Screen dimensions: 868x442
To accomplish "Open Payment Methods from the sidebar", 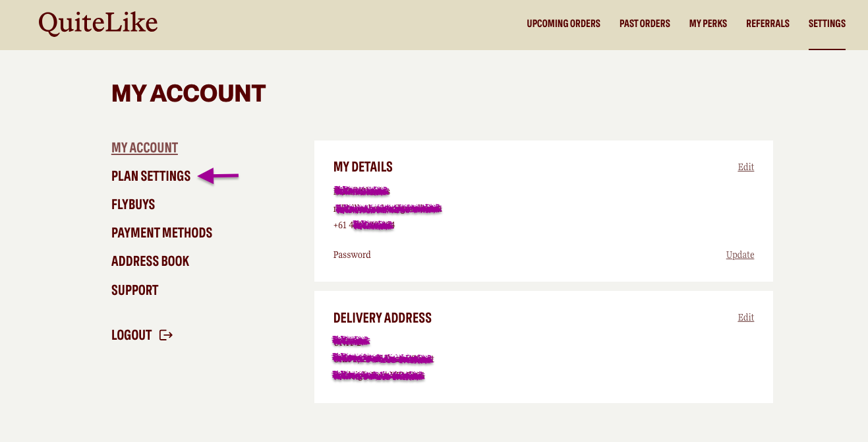I will coord(161,233).
